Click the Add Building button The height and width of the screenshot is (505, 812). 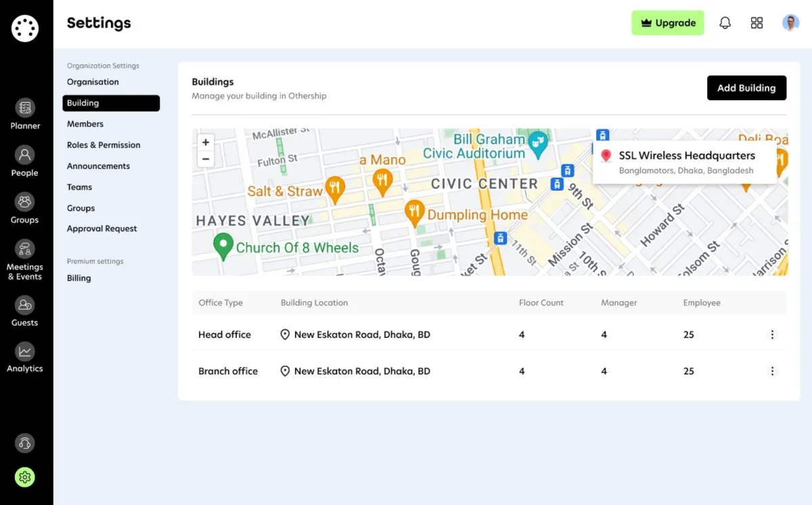746,88
